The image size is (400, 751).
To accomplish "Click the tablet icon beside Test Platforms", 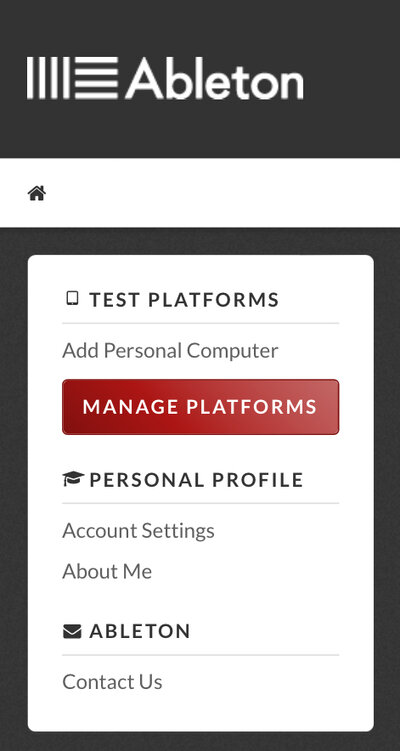I will click(72, 298).
